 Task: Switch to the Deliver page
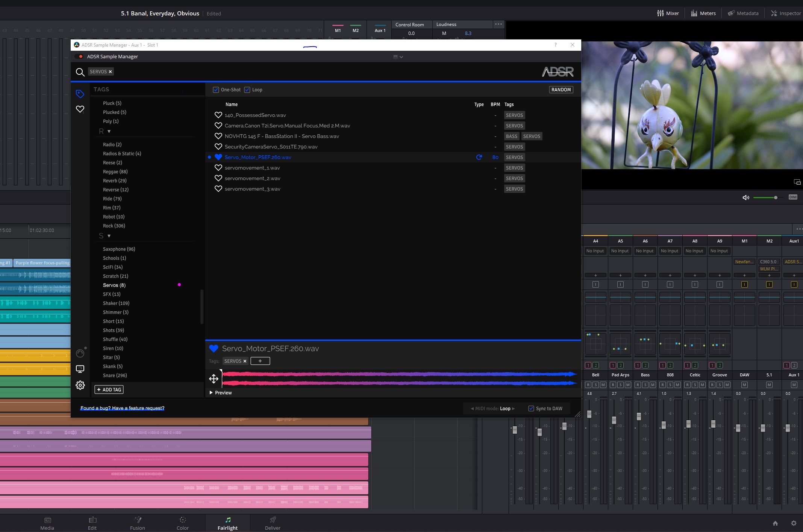273,523
